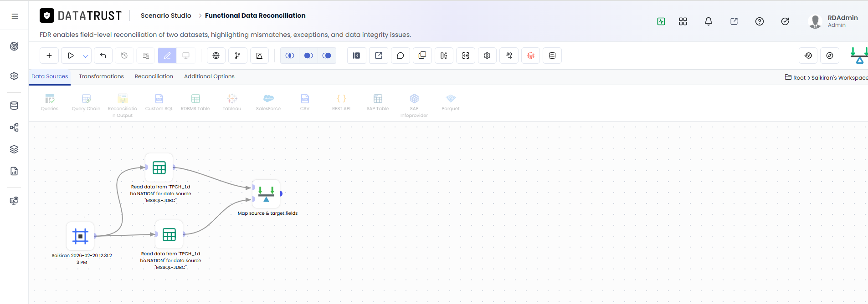Viewport: 868px width, 304px height.
Task: Open the Additional Options tab
Action: (209, 76)
